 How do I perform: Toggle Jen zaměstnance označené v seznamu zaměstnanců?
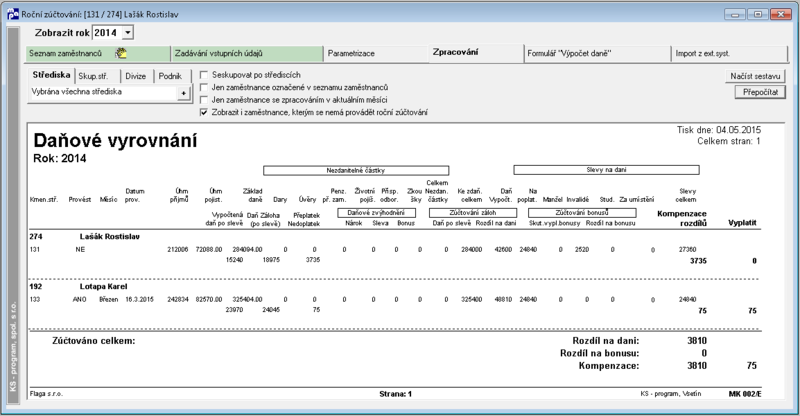[204, 87]
